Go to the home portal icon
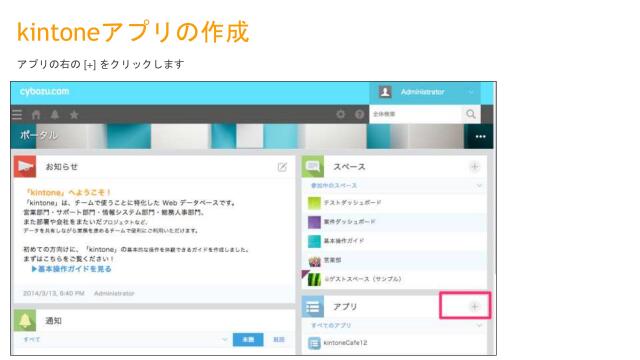The height and width of the screenshot is (360, 640). pos(36,115)
